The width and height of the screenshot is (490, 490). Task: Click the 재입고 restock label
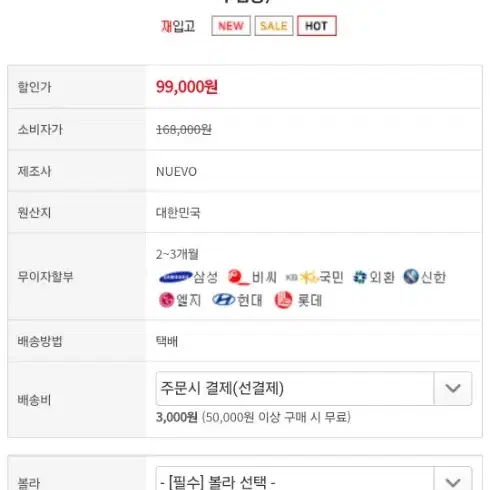(178, 26)
